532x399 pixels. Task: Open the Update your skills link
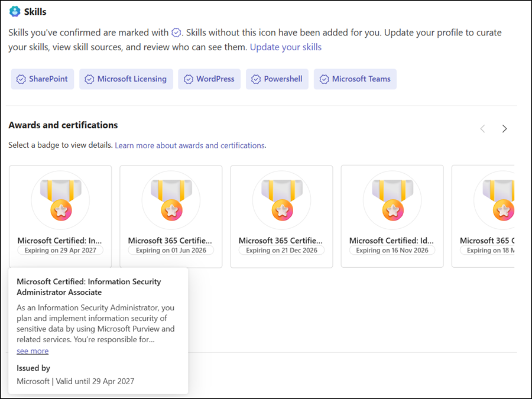click(x=286, y=47)
